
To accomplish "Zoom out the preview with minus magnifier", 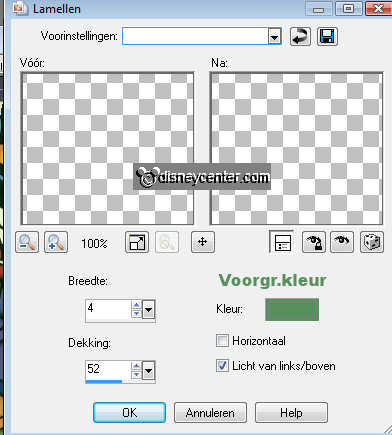I will point(27,242).
